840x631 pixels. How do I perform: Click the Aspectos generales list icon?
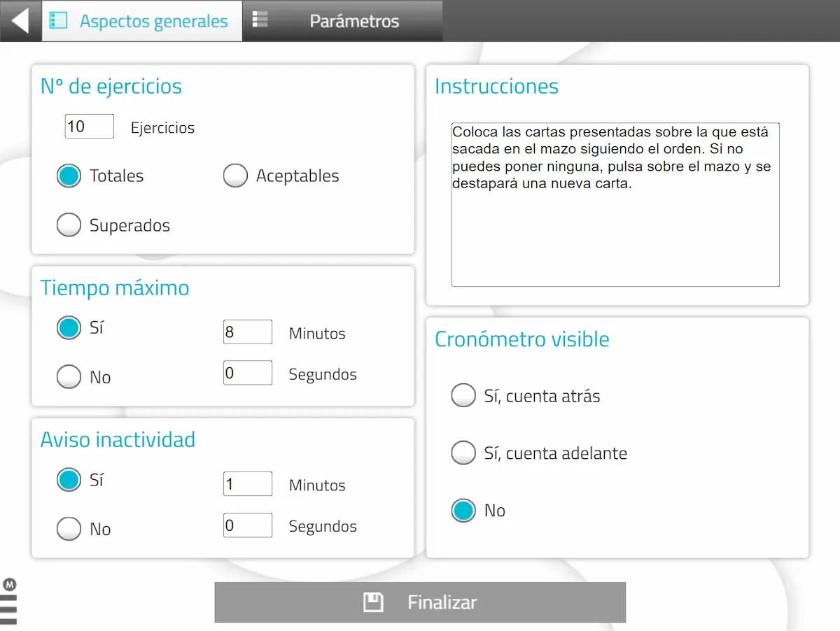pyautogui.click(x=58, y=21)
